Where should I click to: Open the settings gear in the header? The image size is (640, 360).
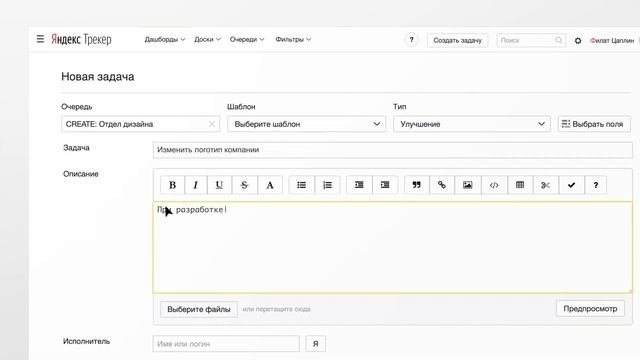578,40
